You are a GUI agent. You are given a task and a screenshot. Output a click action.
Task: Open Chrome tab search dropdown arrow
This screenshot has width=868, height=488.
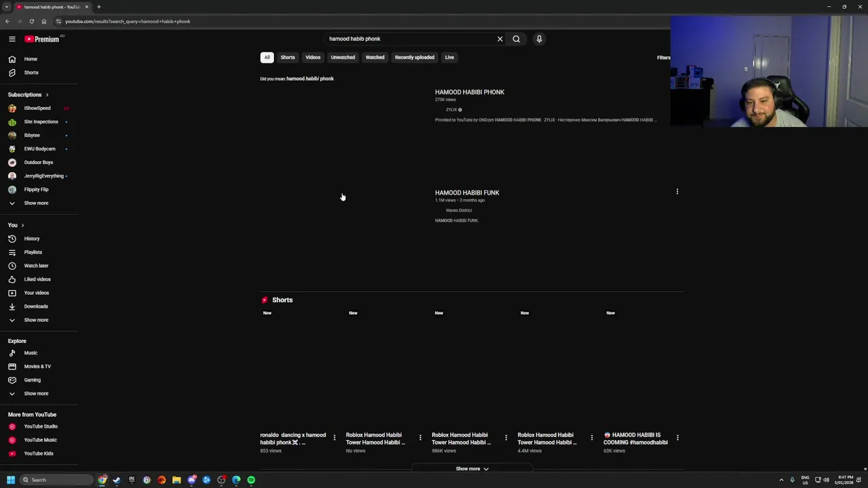point(6,7)
